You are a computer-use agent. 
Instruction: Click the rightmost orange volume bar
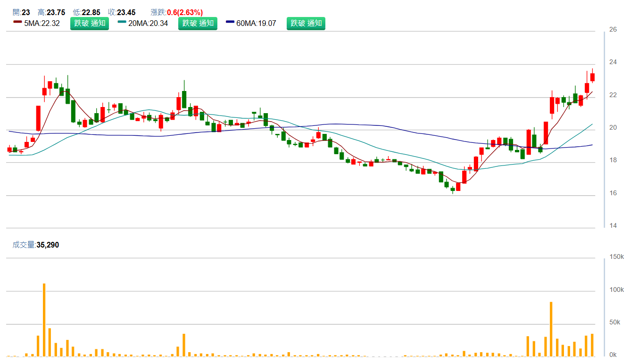point(592,345)
